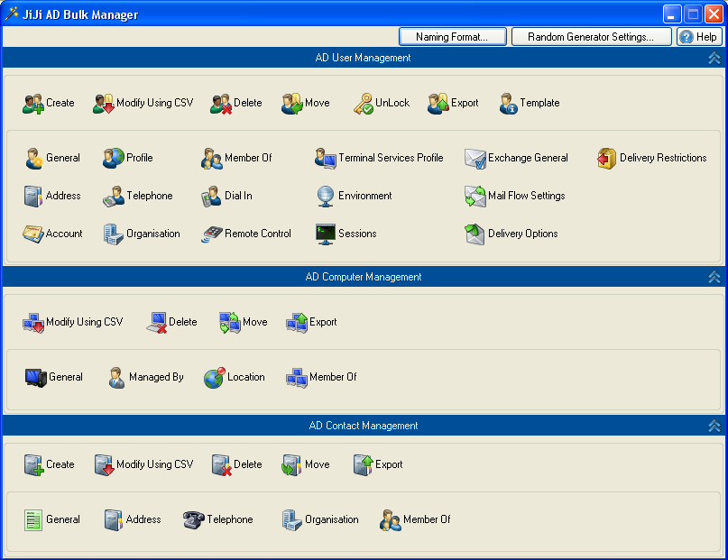Open Modify Using CSV for AD users

(104, 104)
